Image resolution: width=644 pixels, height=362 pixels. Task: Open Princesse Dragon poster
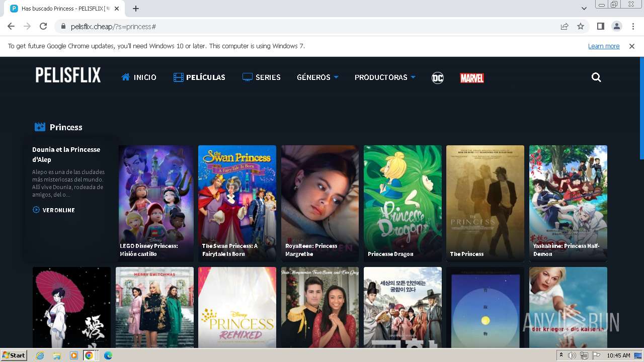(403, 203)
